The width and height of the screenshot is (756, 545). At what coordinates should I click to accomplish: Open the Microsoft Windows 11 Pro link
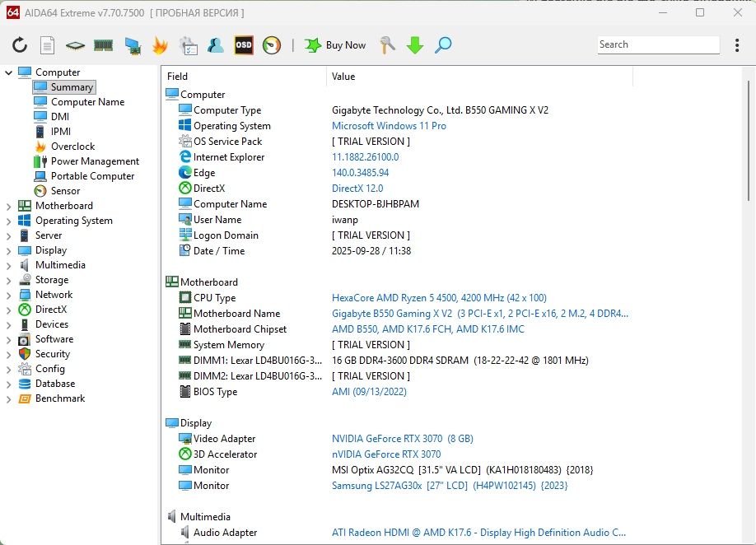point(389,126)
